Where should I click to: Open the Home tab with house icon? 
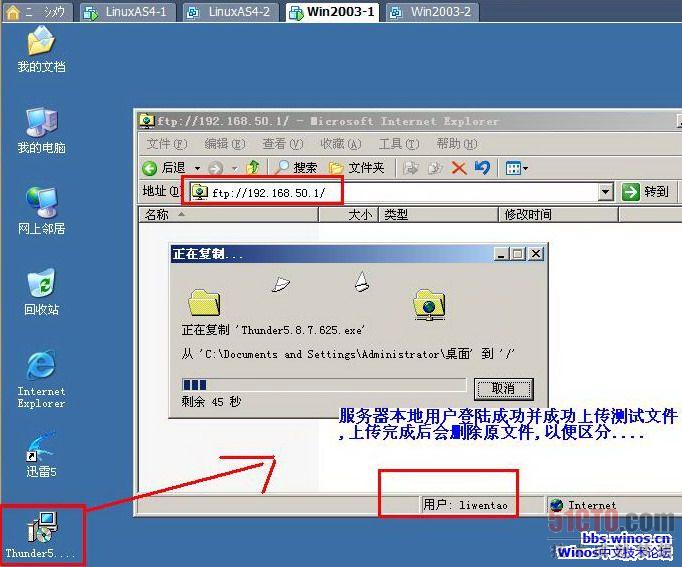click(37, 12)
